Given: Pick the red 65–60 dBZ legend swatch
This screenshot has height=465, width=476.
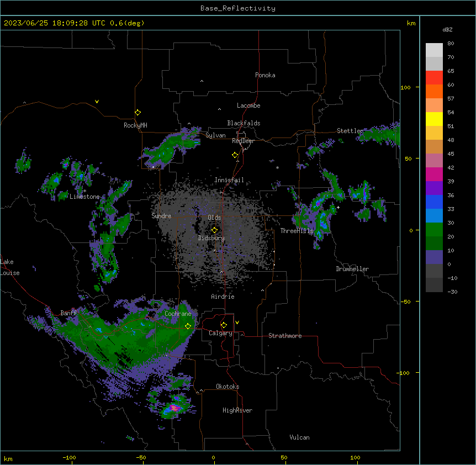Looking at the screenshot, I should (x=434, y=78).
